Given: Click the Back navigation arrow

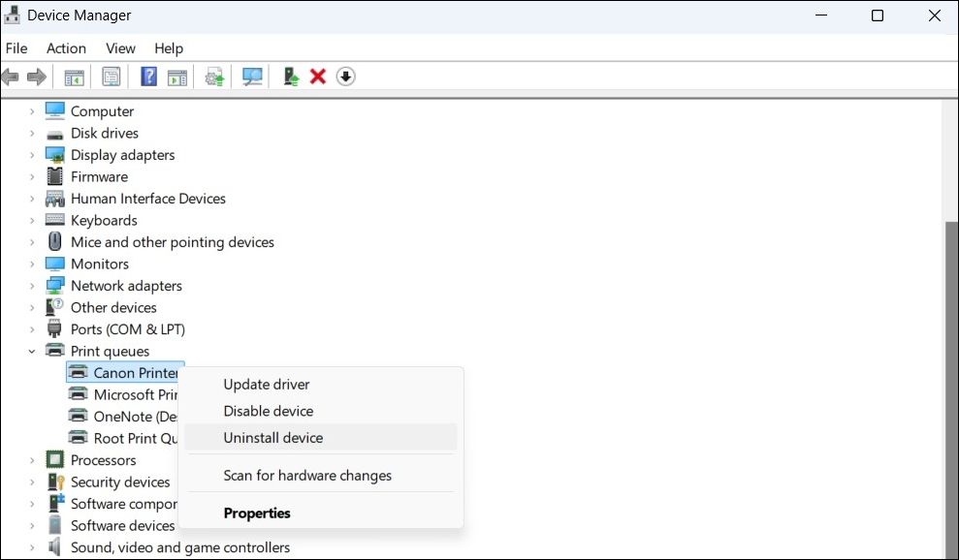Looking at the screenshot, I should (10, 76).
